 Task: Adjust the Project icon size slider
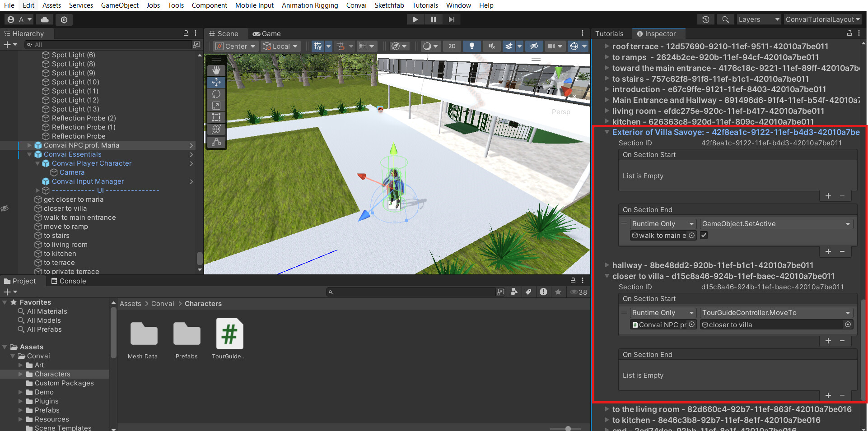(567, 428)
